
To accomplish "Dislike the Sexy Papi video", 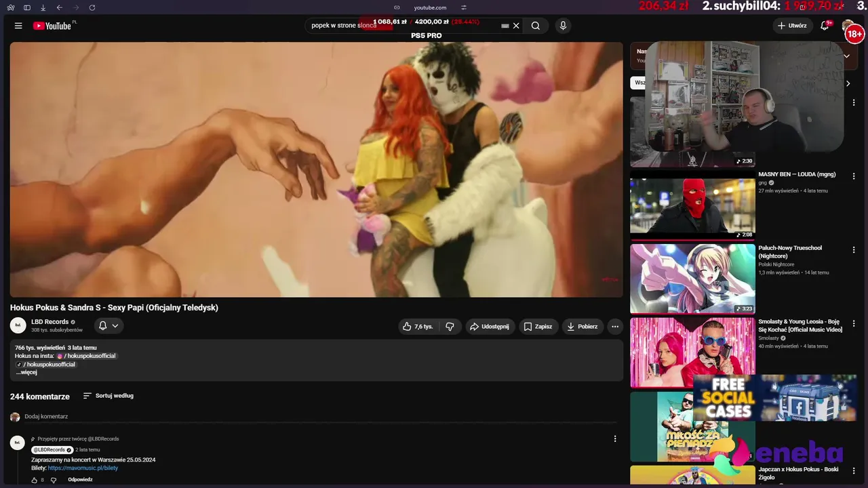I will point(450,326).
